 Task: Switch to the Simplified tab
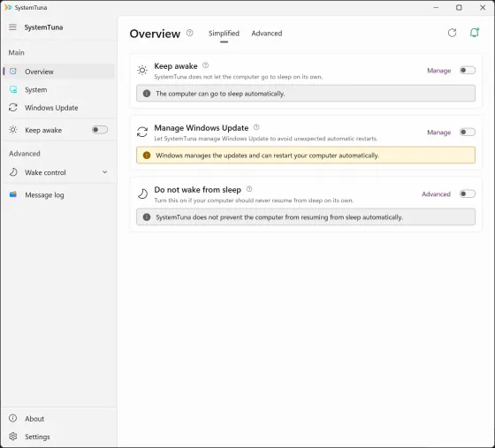(224, 33)
